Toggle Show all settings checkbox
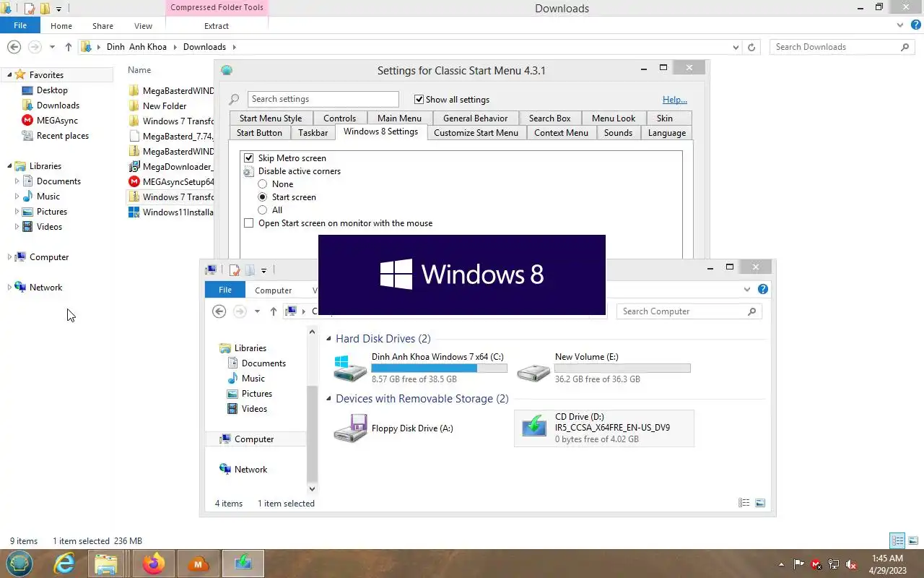Viewport: 924px width, 578px height. tap(419, 99)
